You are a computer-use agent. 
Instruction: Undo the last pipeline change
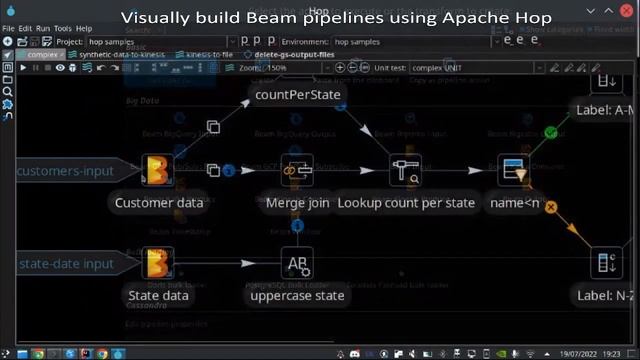(x=101, y=68)
